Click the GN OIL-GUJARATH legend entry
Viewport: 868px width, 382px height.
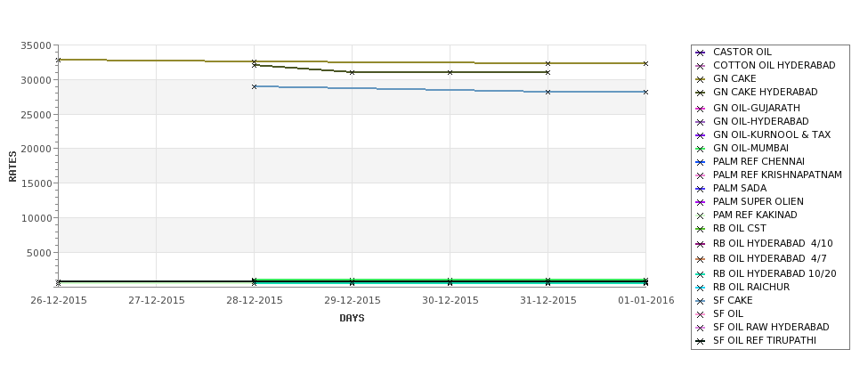pyautogui.click(x=756, y=108)
